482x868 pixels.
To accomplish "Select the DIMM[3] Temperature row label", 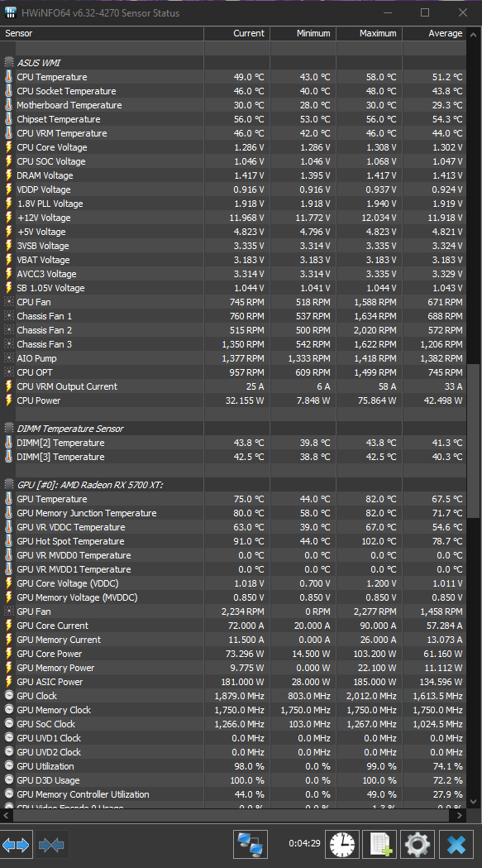I will click(60, 457).
